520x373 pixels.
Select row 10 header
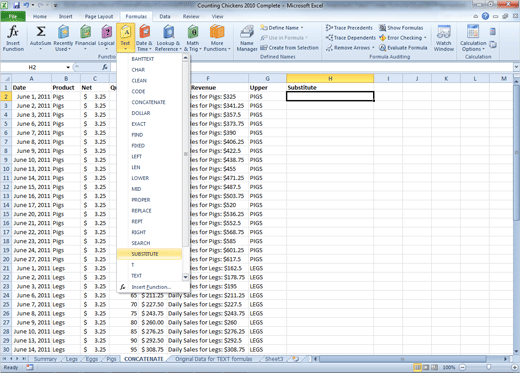point(6,169)
